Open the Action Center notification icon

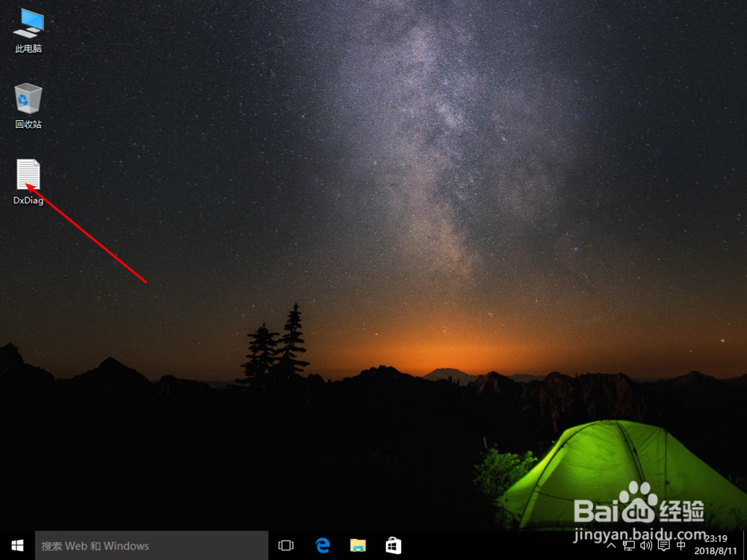tap(663, 546)
